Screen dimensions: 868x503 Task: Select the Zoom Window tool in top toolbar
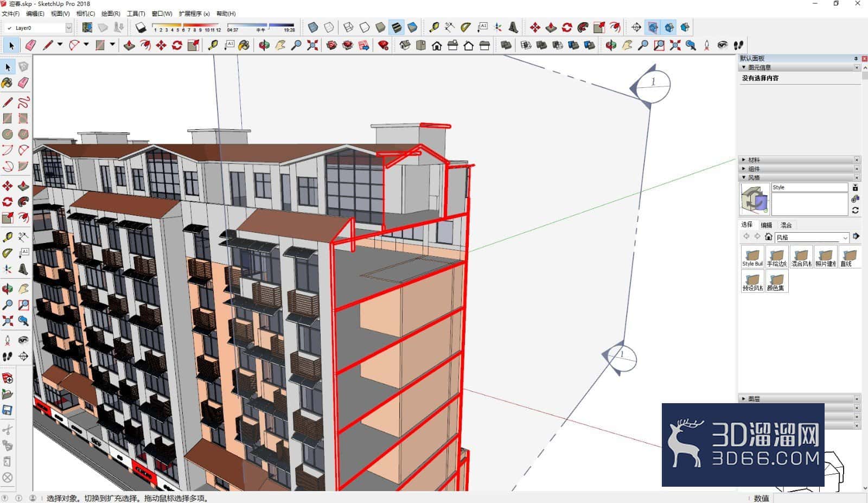click(x=659, y=45)
